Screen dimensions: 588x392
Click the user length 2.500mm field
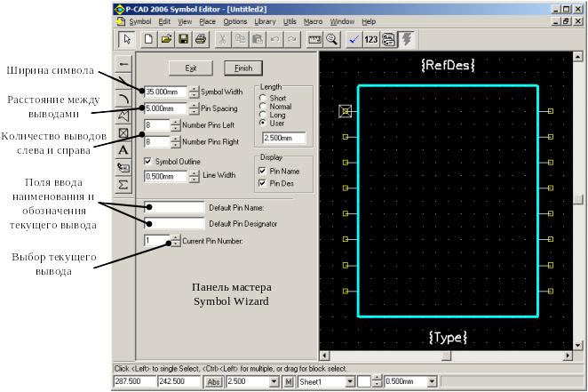tap(284, 138)
